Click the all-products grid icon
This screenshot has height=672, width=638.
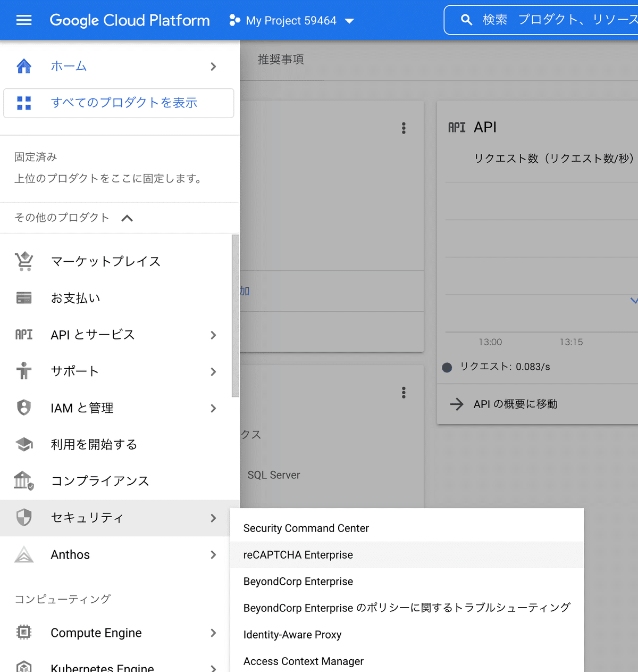click(24, 103)
